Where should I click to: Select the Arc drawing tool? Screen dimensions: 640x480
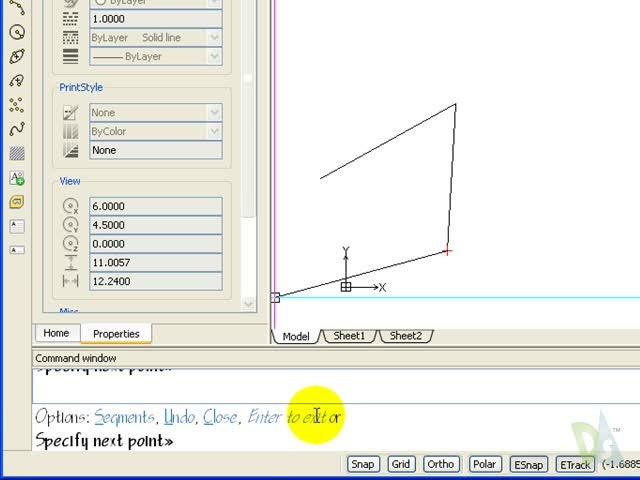point(17,7)
